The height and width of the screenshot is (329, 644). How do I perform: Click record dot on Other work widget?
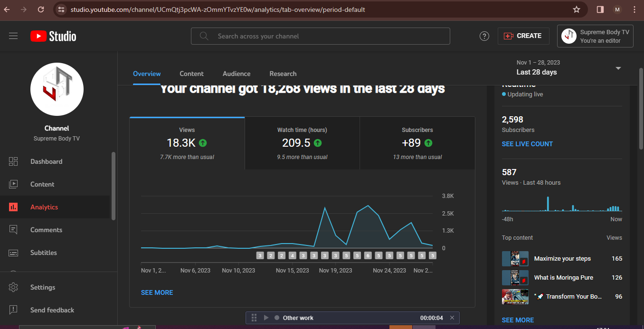pyautogui.click(x=277, y=318)
